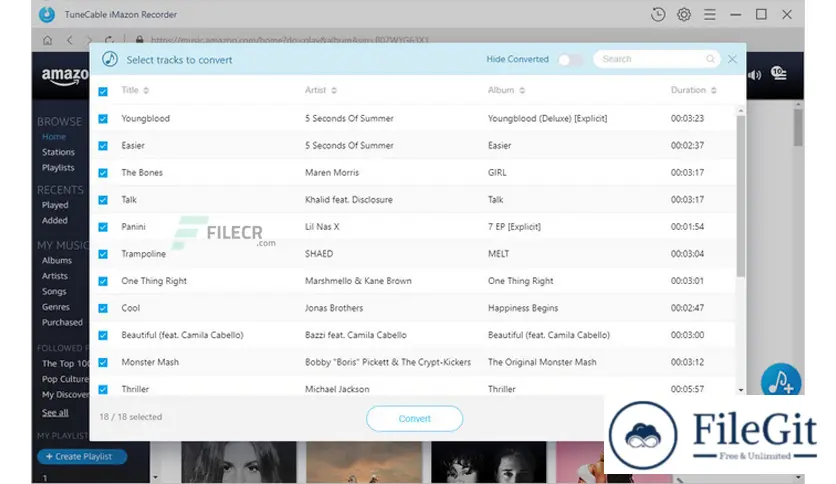Uncheck the Thriller track checkbox
The image size is (836, 484).
(x=103, y=390)
